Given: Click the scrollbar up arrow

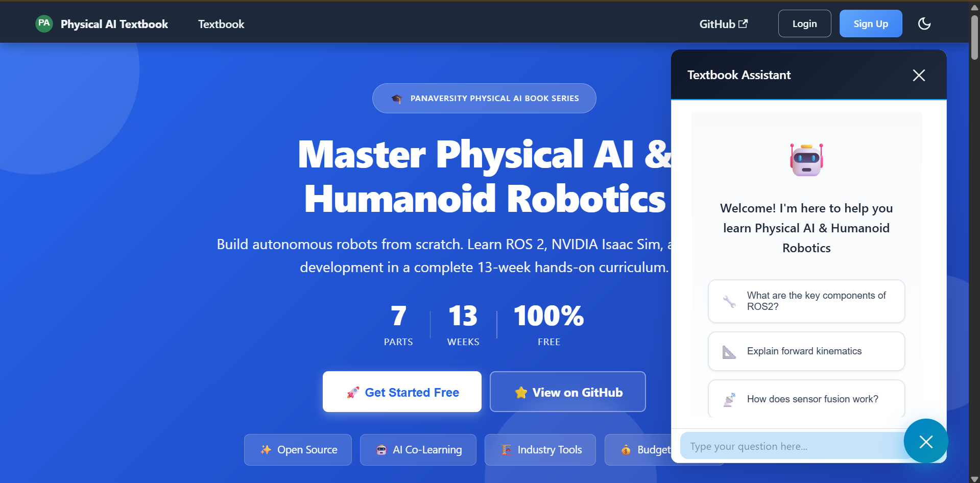Looking at the screenshot, I should click(974, 7).
